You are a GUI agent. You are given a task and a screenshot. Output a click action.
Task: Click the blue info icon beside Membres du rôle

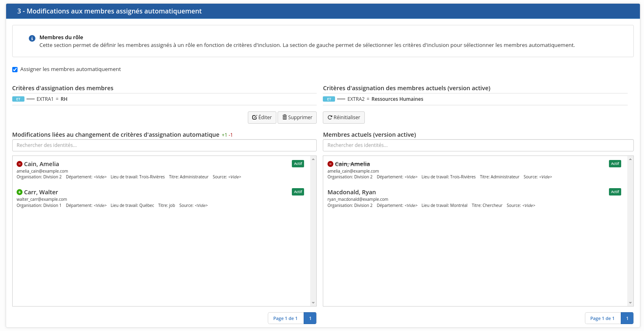[x=32, y=38]
